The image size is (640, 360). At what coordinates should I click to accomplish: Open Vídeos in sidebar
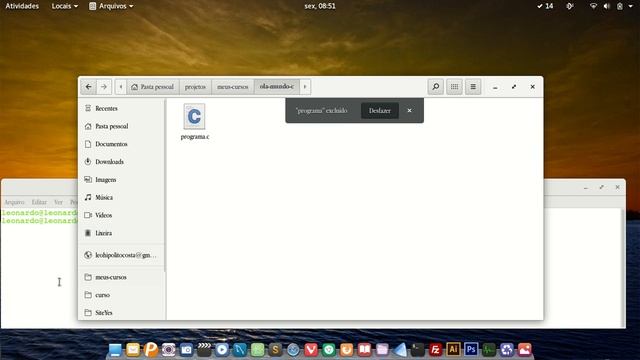coord(122,215)
